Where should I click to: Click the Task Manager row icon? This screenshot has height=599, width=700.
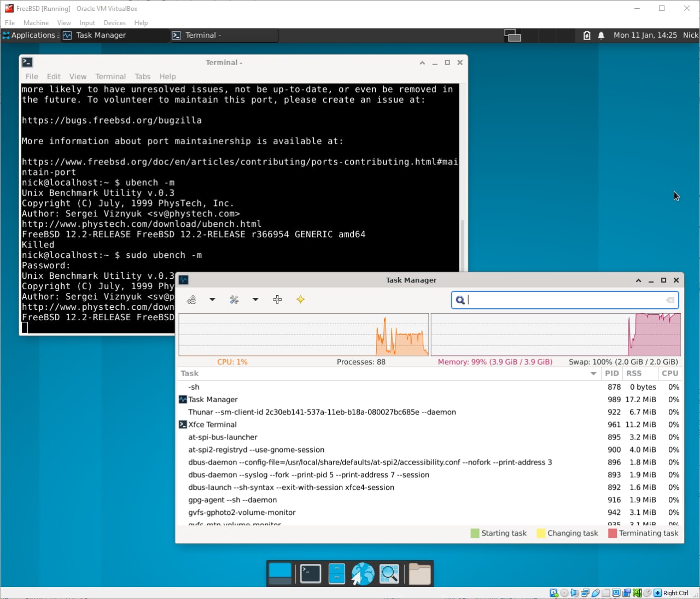coord(183,400)
